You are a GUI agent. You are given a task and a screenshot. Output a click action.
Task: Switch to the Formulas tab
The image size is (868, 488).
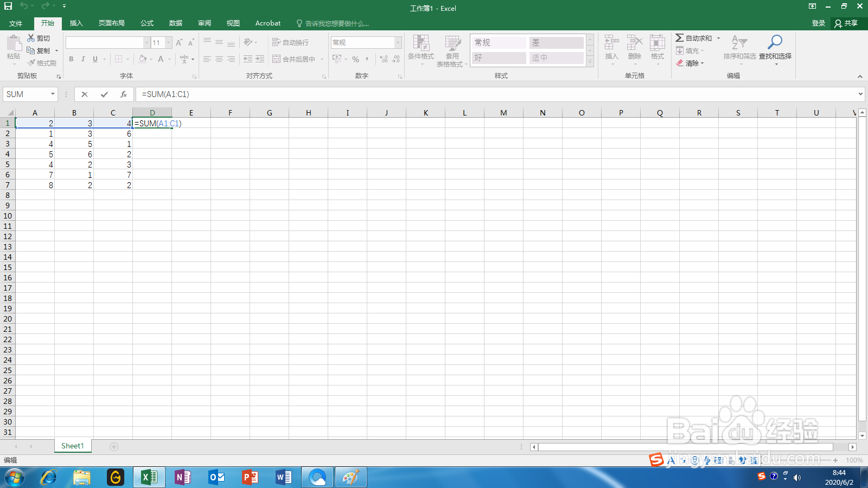click(147, 23)
